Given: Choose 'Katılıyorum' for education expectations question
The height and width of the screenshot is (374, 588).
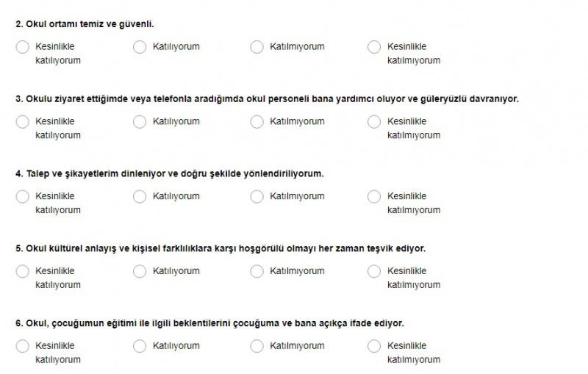Looking at the screenshot, I should (x=140, y=346).
